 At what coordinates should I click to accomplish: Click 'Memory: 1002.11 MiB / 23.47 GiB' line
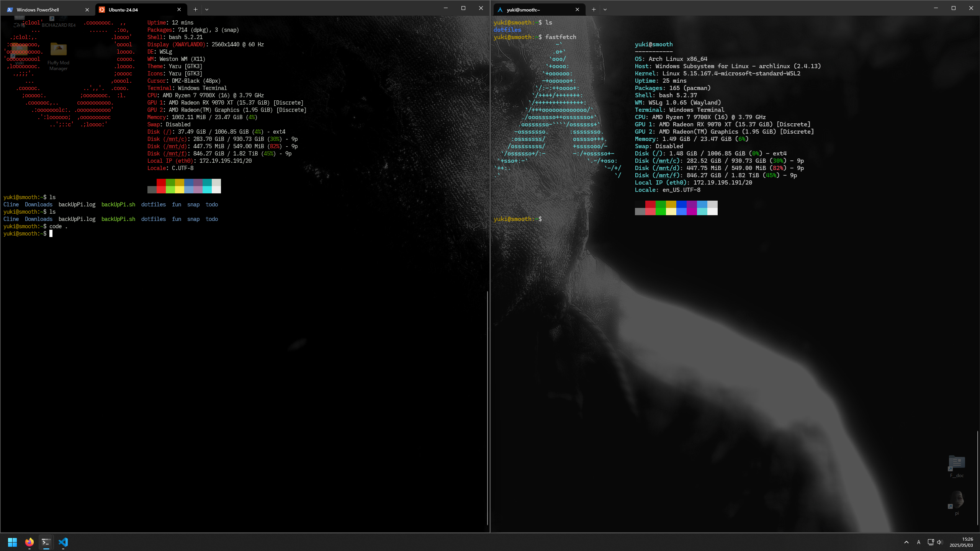(x=202, y=117)
